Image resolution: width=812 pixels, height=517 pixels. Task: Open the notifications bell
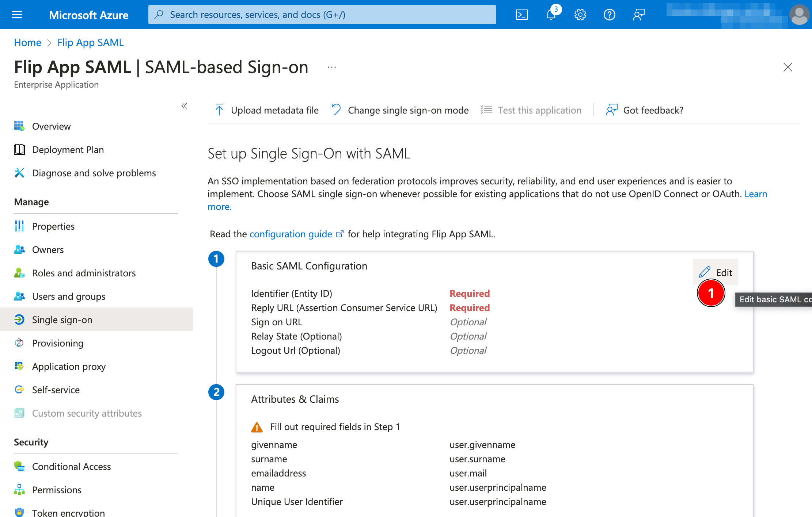(x=551, y=15)
